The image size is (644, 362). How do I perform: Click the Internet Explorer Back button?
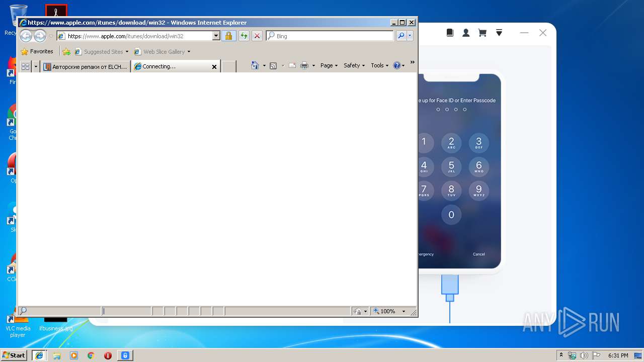[26, 36]
